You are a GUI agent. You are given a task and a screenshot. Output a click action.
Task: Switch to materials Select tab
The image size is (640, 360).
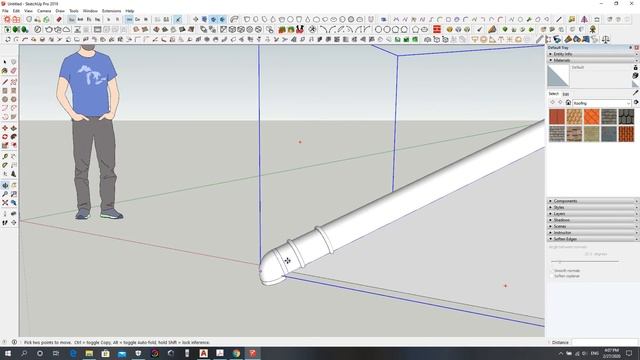click(x=553, y=94)
